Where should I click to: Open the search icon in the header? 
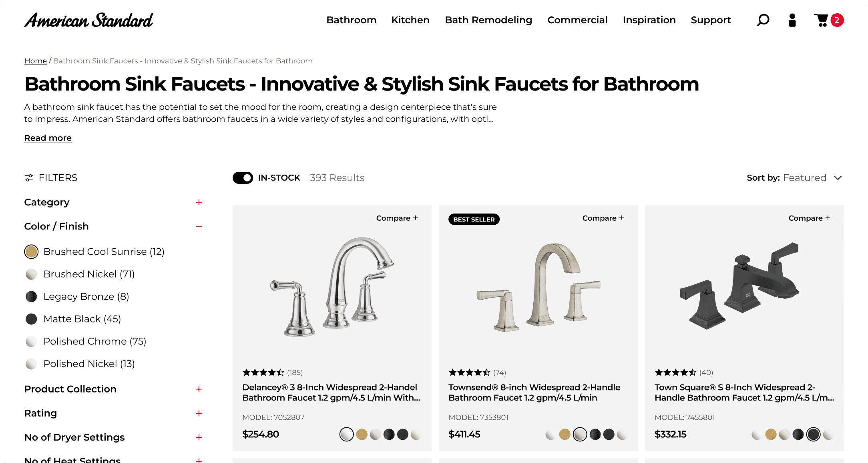pyautogui.click(x=763, y=20)
